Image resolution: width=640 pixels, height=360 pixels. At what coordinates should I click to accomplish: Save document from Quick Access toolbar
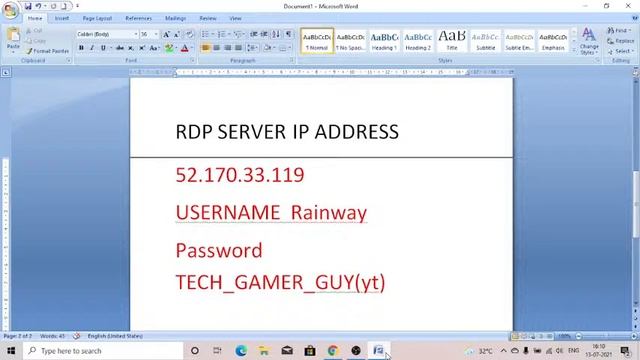point(28,6)
